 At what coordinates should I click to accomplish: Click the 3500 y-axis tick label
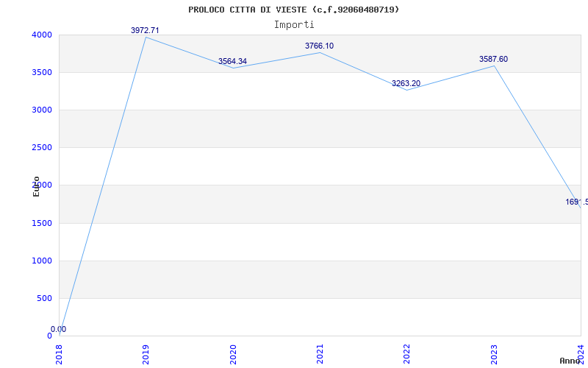tap(42, 72)
